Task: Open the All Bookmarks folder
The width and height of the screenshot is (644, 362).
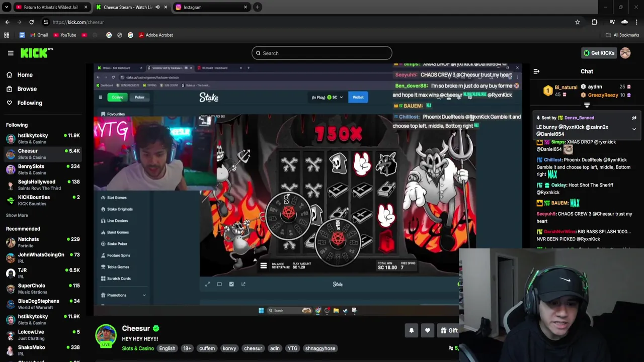Action: click(x=622, y=35)
